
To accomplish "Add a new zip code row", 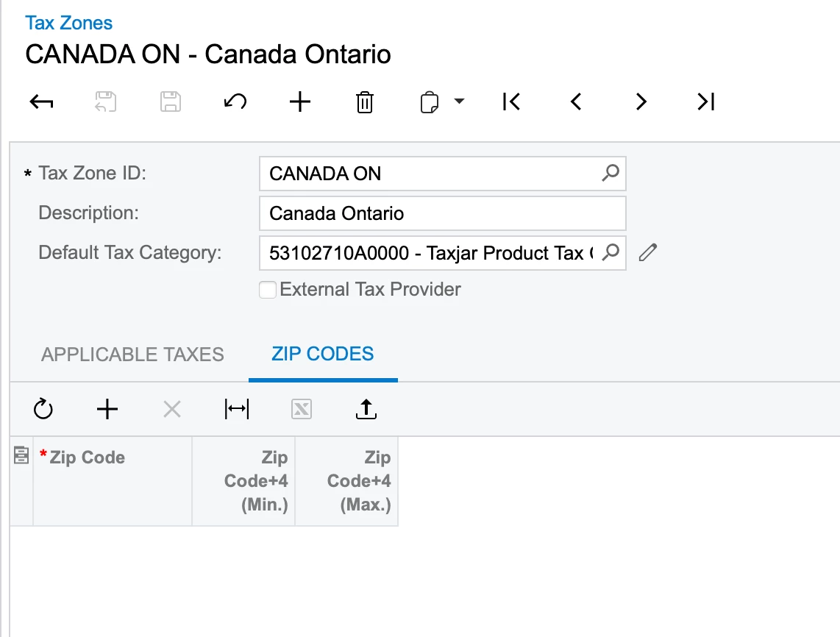I will (107, 409).
